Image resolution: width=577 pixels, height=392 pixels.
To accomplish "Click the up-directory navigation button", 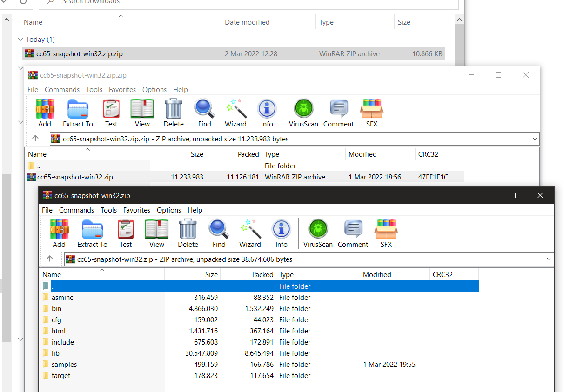I will pyautogui.click(x=50, y=259).
